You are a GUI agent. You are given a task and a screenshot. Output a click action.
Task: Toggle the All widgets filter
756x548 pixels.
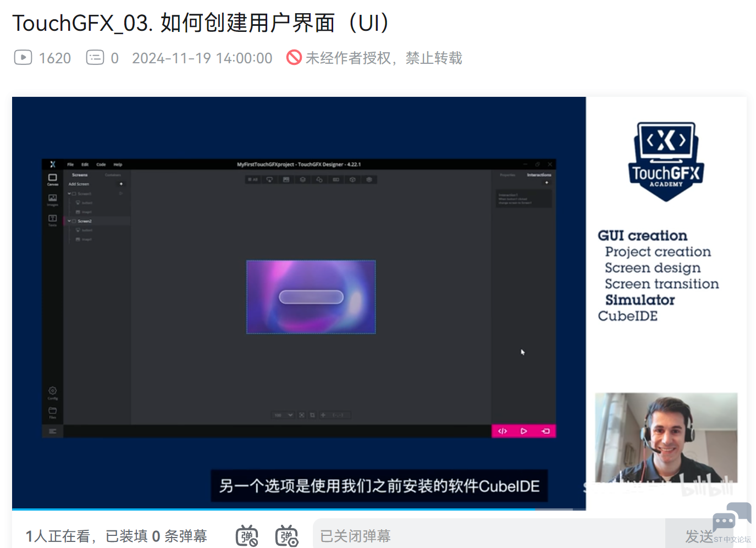pyautogui.click(x=253, y=180)
